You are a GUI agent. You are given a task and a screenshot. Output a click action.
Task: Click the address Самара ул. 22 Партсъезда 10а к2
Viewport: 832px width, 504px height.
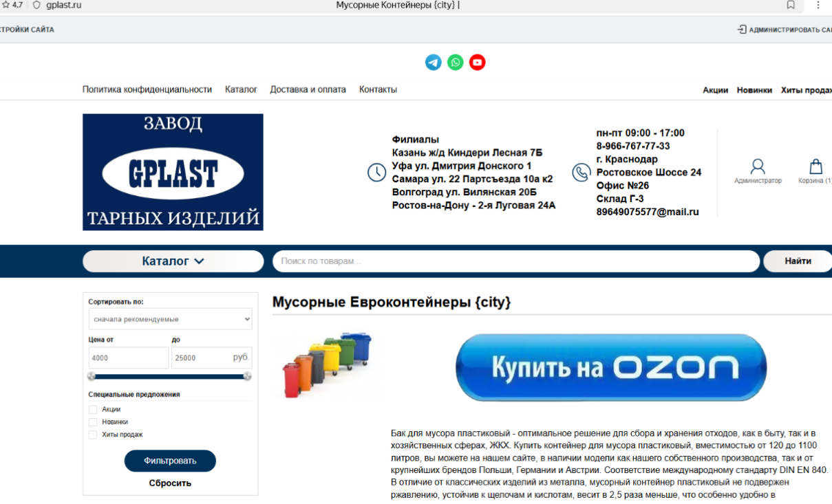(473, 179)
